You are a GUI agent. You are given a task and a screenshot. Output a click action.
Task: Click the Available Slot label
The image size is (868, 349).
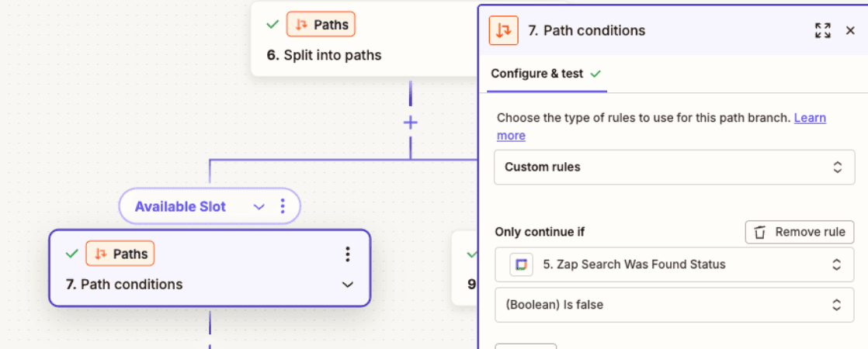tap(180, 207)
